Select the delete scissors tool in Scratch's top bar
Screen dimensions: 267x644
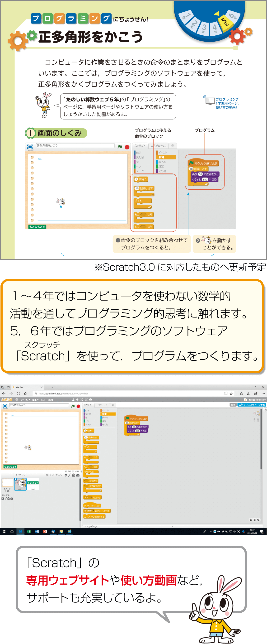click(77, 399)
